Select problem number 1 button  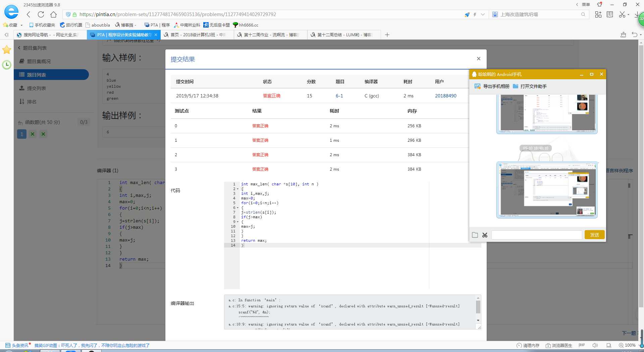click(x=22, y=134)
